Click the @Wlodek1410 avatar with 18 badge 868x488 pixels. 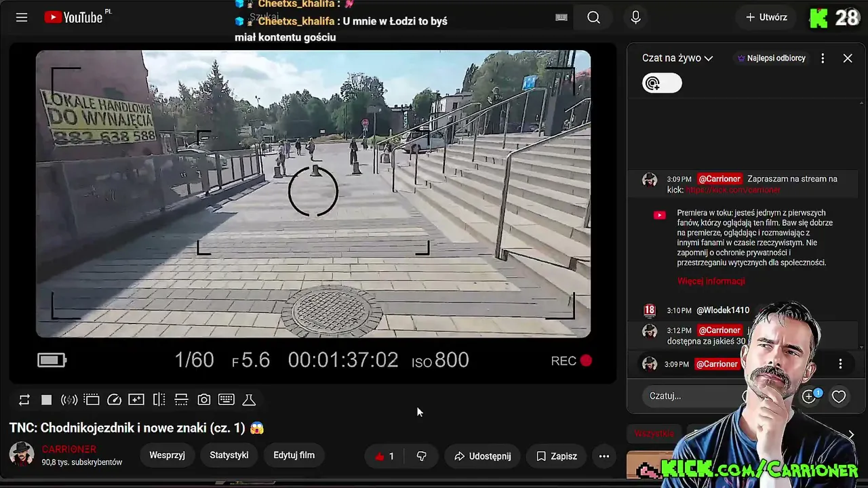click(x=650, y=310)
